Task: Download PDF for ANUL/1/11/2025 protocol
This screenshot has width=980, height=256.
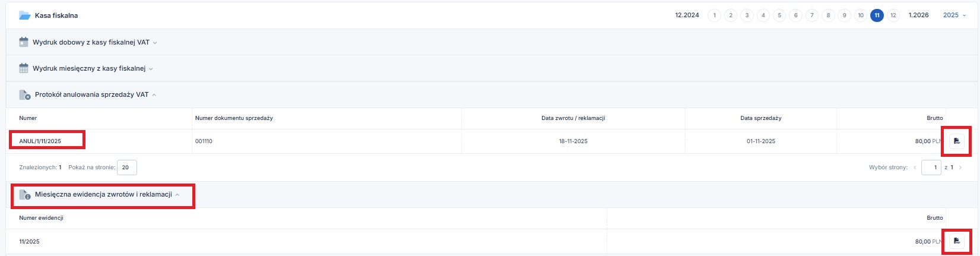Action: tap(956, 141)
